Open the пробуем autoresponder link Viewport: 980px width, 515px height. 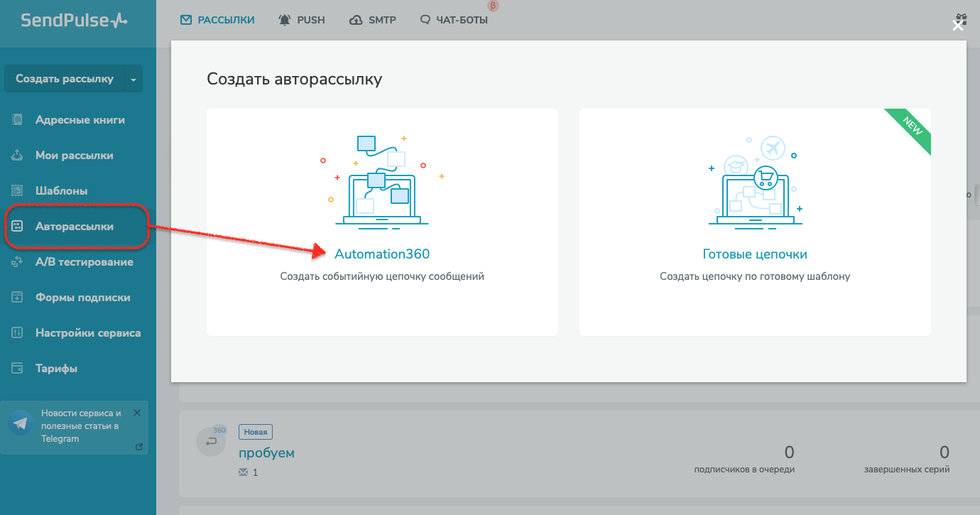tap(266, 453)
